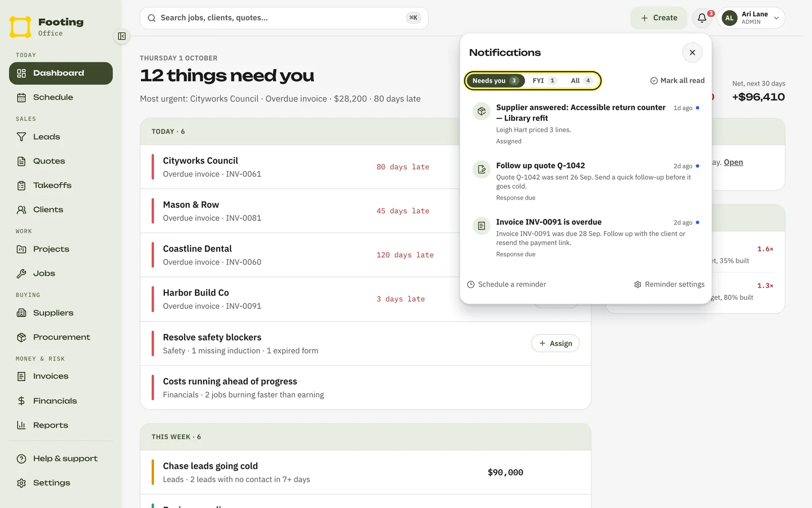The height and width of the screenshot is (508, 812).
Task: Open Reports page
Action: pyautogui.click(x=61, y=425)
